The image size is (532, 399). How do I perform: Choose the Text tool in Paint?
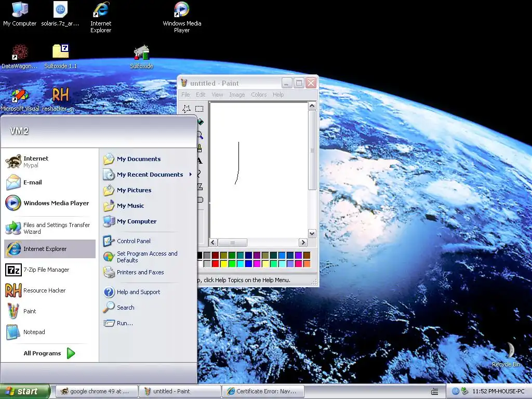tap(200, 161)
